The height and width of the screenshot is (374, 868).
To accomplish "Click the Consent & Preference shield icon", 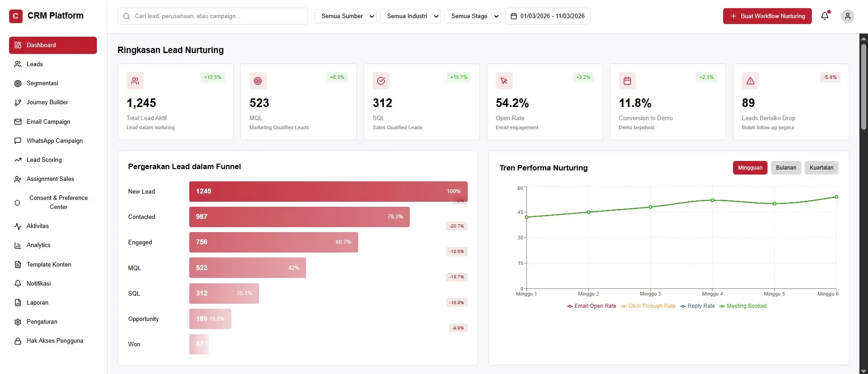I will 18,203.
